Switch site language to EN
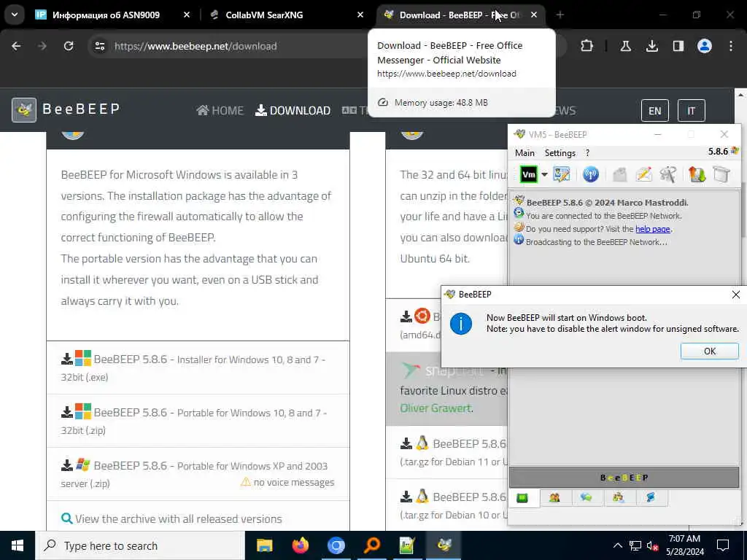Image resolution: width=747 pixels, height=560 pixels. click(x=654, y=111)
